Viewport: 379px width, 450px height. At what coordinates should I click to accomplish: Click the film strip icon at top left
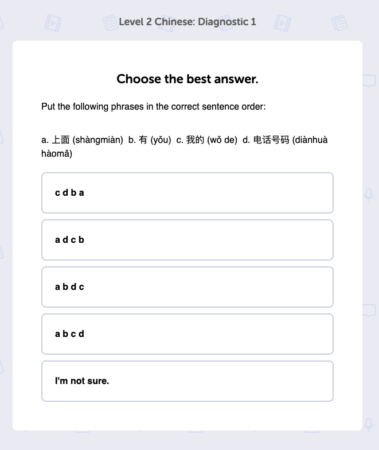pos(53,23)
